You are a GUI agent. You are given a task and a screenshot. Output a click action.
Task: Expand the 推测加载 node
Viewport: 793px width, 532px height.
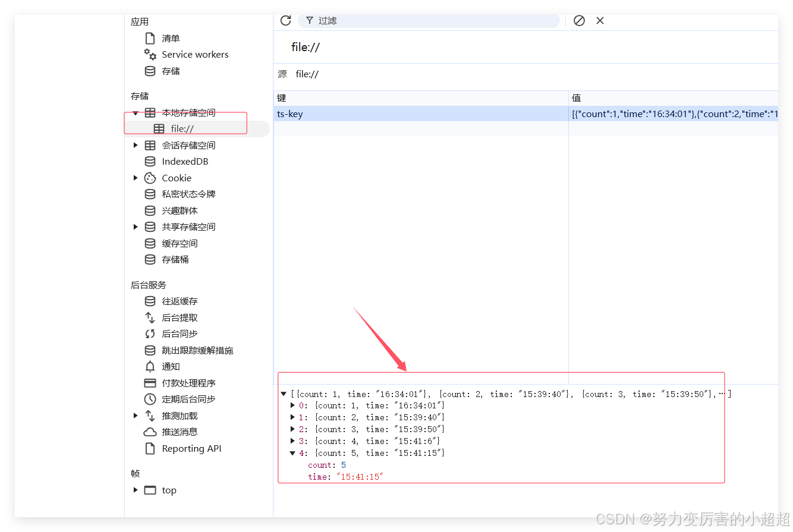point(136,416)
